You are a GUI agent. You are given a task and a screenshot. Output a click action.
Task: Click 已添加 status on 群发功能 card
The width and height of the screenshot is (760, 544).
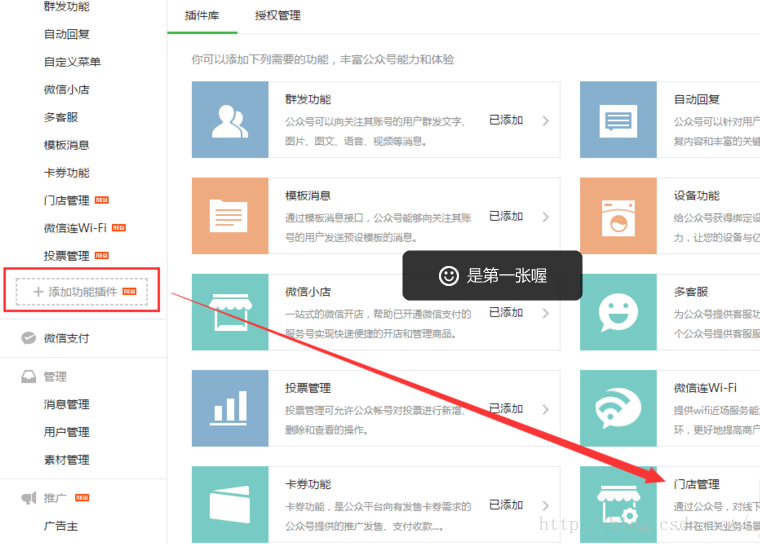pyautogui.click(x=506, y=120)
